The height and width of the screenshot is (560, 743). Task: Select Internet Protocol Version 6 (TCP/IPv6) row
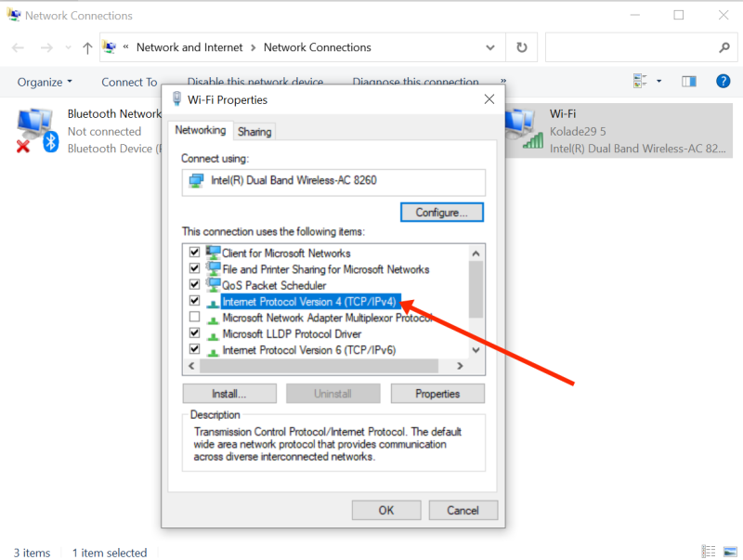click(309, 350)
